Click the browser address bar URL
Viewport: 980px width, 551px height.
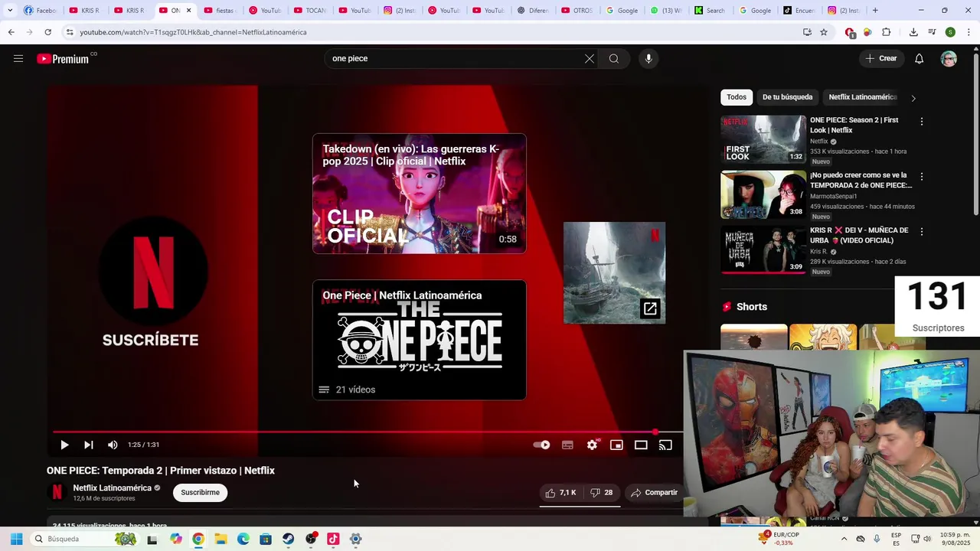(193, 32)
